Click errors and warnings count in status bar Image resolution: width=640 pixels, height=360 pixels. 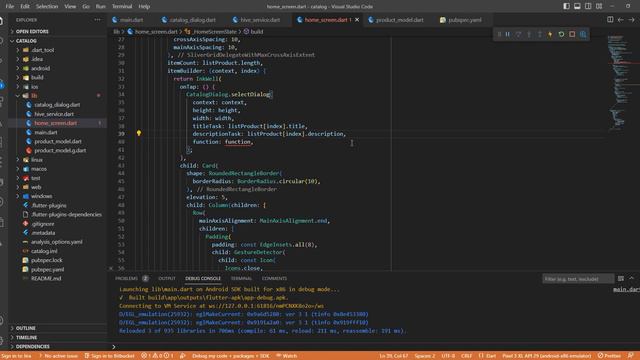coord(157,356)
